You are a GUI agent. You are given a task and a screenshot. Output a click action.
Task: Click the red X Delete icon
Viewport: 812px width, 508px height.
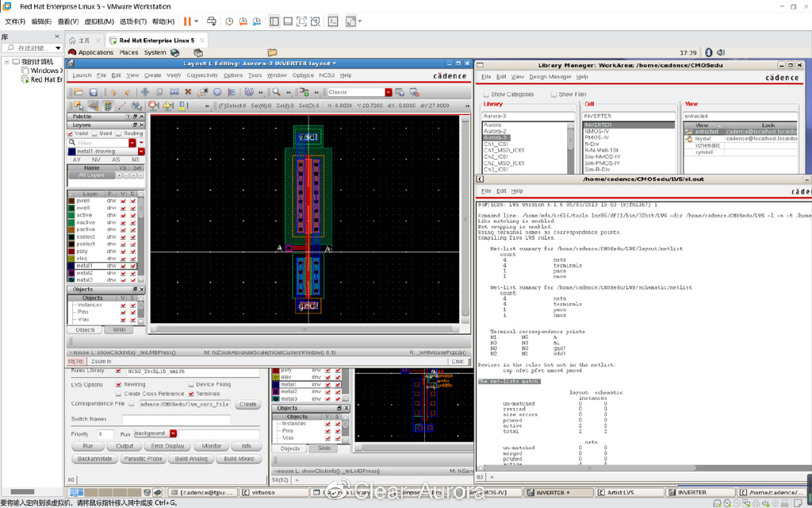pos(188,92)
